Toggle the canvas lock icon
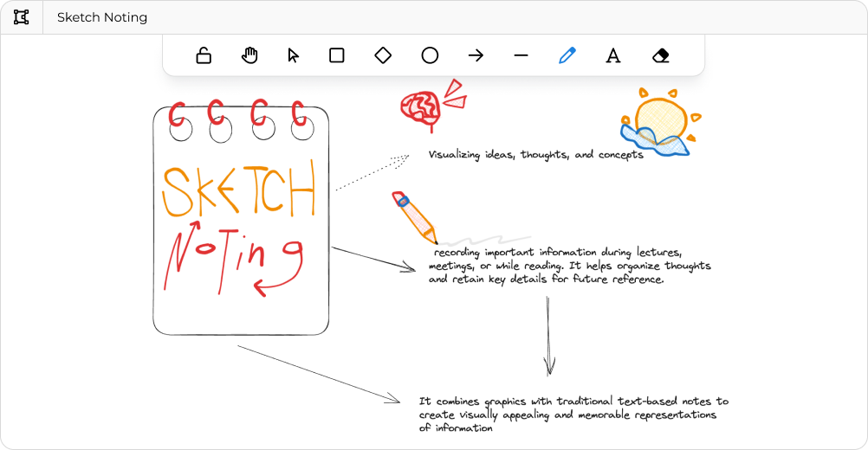 tap(204, 55)
